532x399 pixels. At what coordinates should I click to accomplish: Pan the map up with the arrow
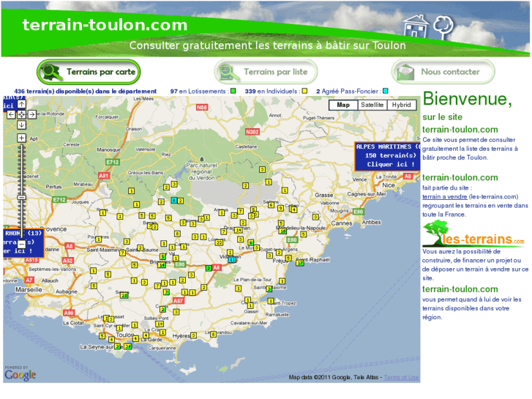tap(21, 104)
